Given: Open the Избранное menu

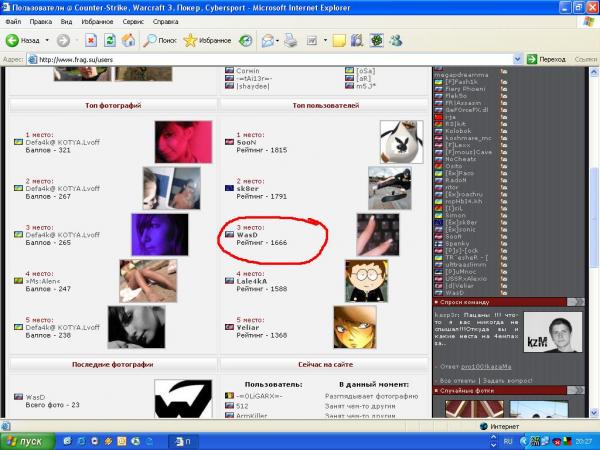Looking at the screenshot, I should pyautogui.click(x=97, y=22).
